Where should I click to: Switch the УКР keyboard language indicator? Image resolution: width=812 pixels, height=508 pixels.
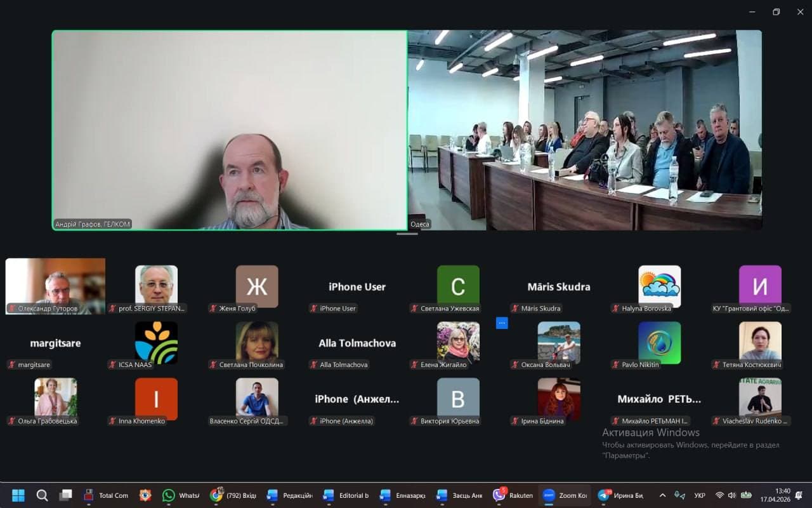[700, 495]
